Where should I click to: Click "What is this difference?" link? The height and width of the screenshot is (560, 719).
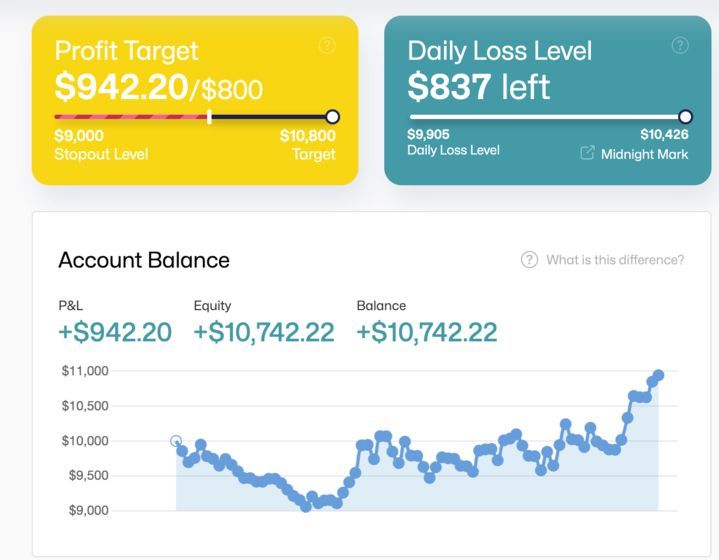pyautogui.click(x=614, y=260)
